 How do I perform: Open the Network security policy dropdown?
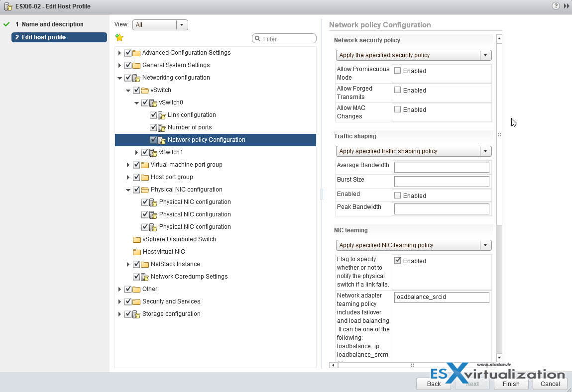point(414,55)
